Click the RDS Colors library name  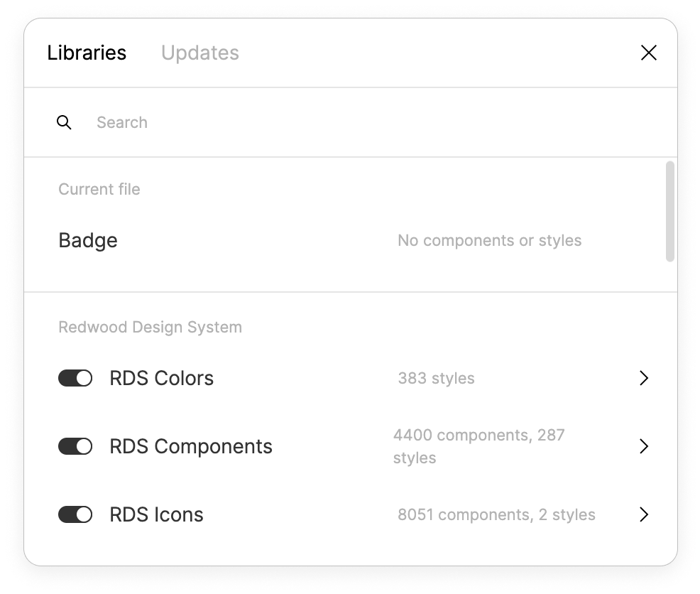(x=161, y=378)
